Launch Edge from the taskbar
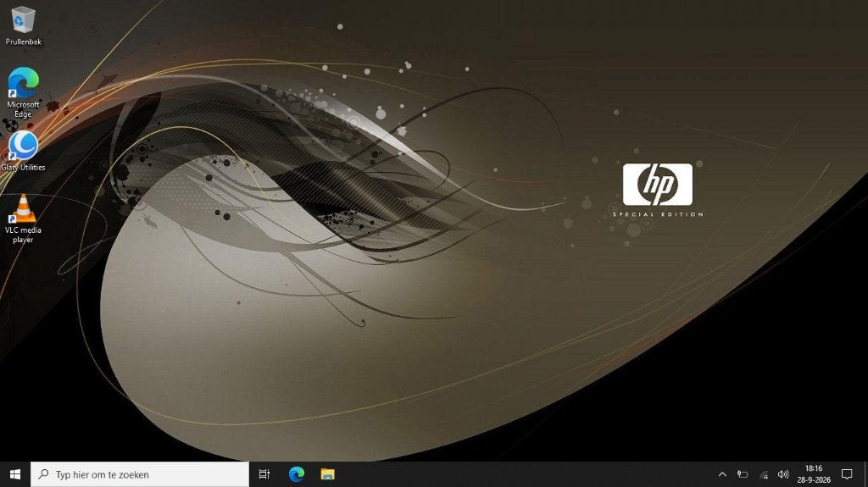The height and width of the screenshot is (487, 868). tap(296, 474)
